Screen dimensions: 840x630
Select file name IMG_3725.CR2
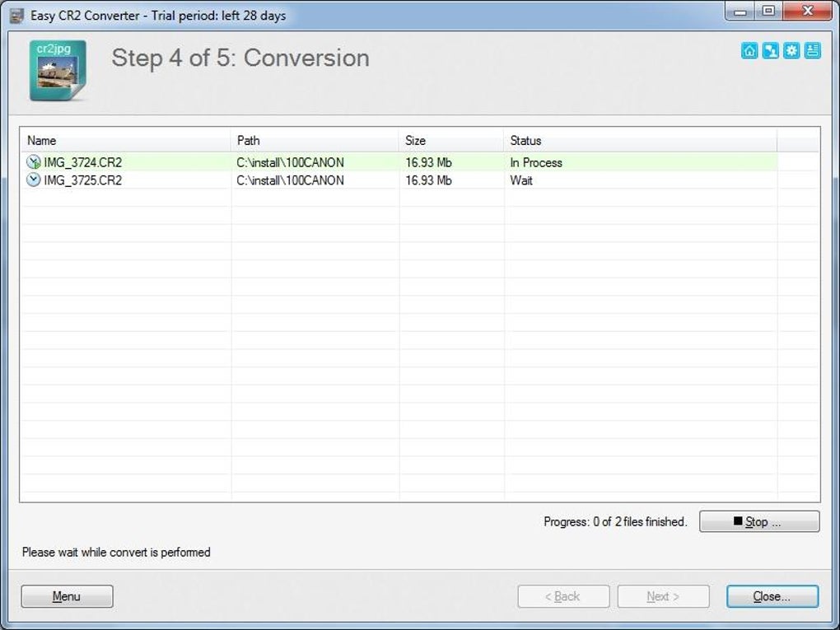(x=83, y=180)
